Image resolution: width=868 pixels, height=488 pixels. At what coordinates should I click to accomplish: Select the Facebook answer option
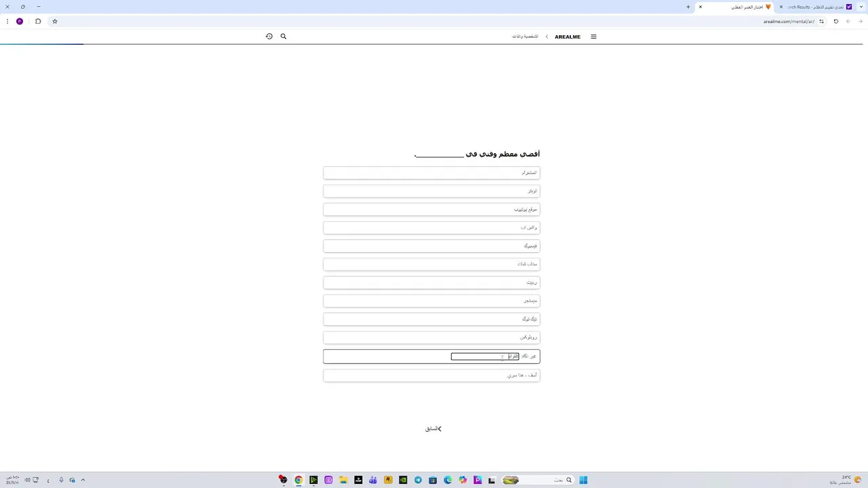click(431, 246)
